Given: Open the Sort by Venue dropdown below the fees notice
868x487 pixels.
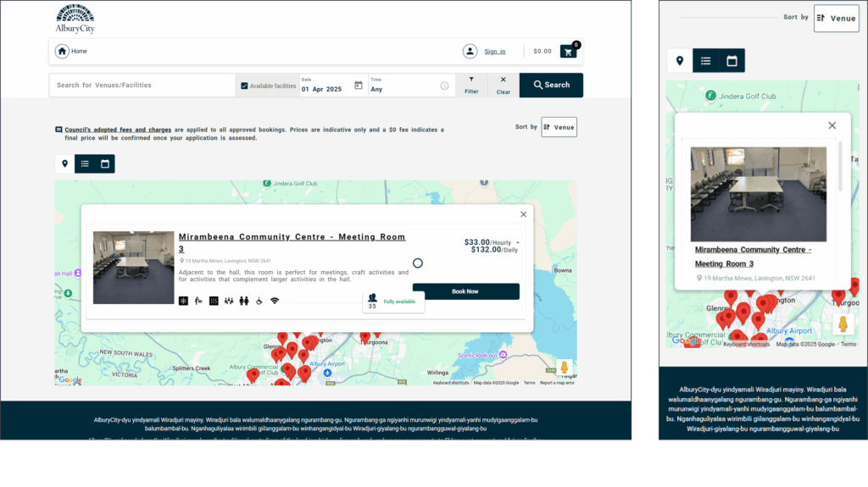Looking at the screenshot, I should (x=559, y=127).
